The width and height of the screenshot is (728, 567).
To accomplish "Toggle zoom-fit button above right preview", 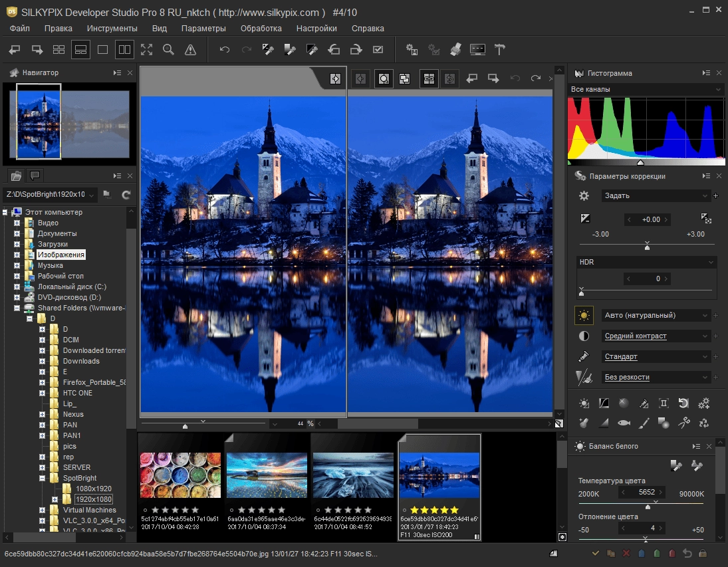I will click(384, 79).
